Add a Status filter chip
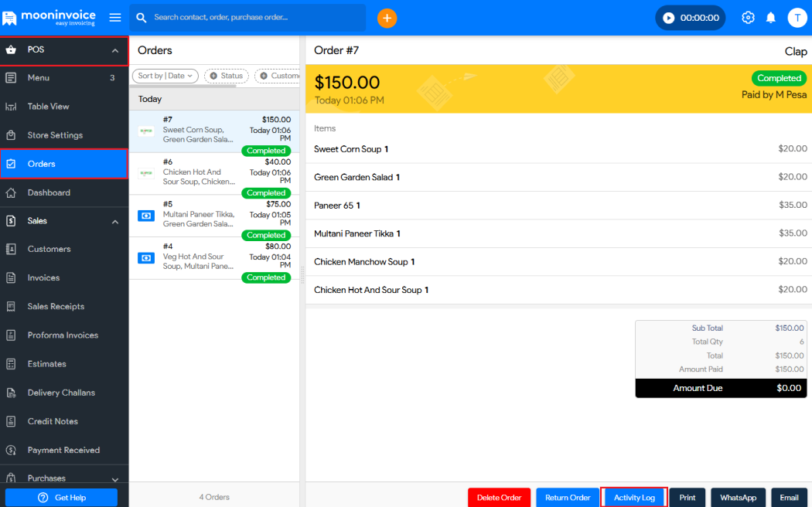Image resolution: width=812 pixels, height=507 pixels. click(226, 76)
